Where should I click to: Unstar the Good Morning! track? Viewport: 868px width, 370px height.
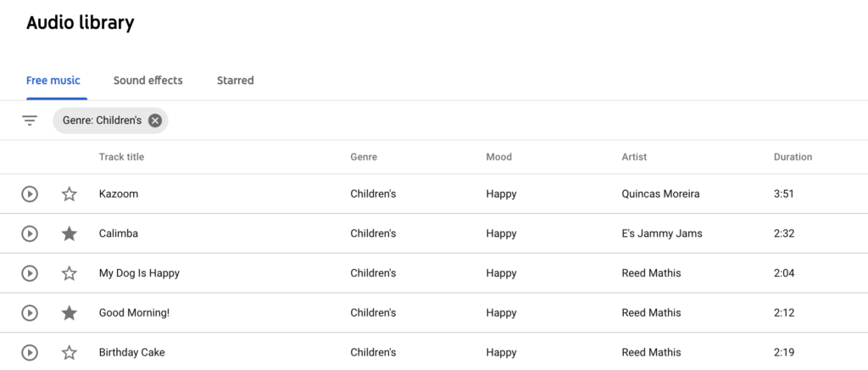[x=70, y=313]
